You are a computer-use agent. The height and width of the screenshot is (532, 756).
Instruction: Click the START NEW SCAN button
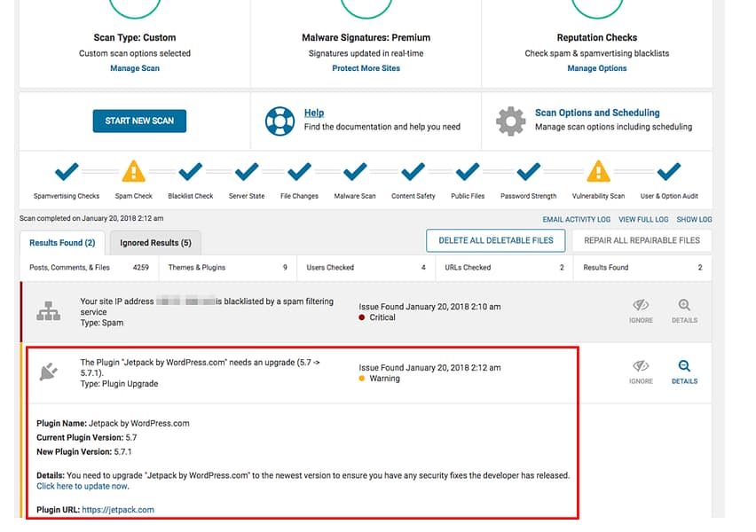[138, 120]
